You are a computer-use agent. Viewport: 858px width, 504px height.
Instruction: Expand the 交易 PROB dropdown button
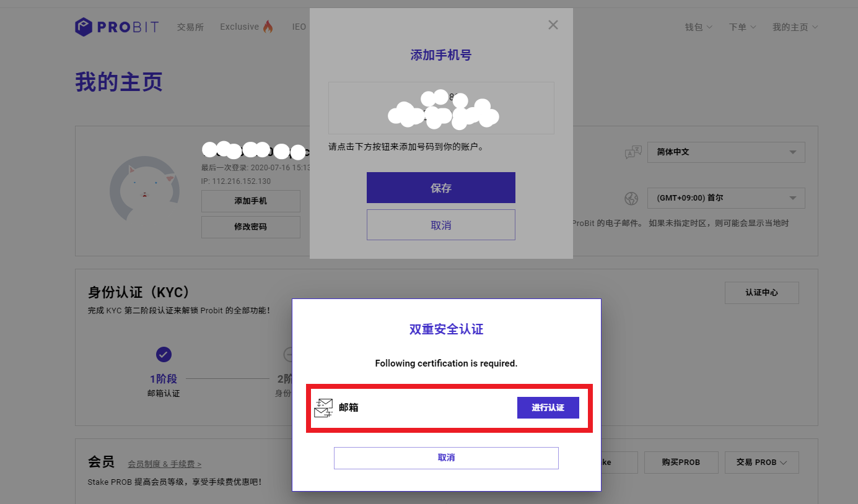761,463
